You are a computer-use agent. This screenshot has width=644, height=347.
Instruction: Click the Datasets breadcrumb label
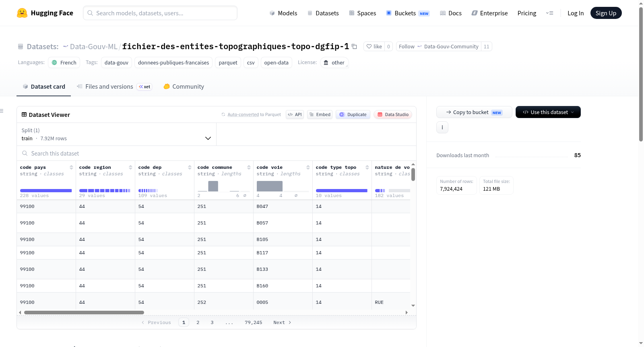tap(43, 46)
